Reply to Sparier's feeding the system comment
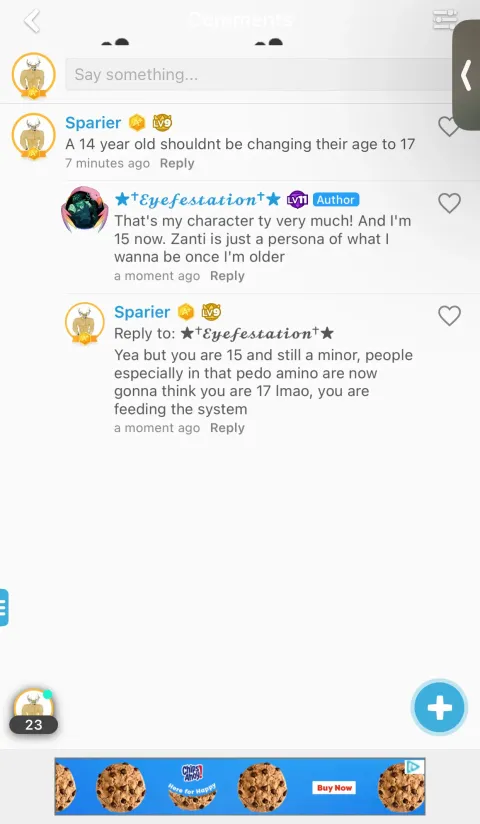Image resolution: width=480 pixels, height=824 pixels. click(227, 428)
